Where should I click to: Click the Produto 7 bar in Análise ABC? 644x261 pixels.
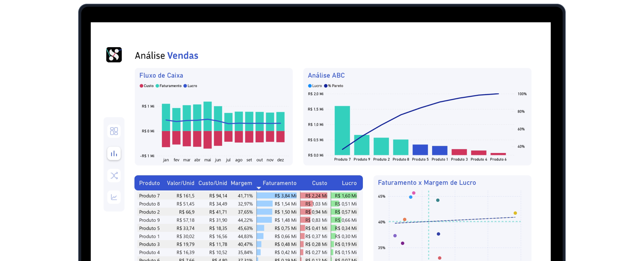click(342, 130)
